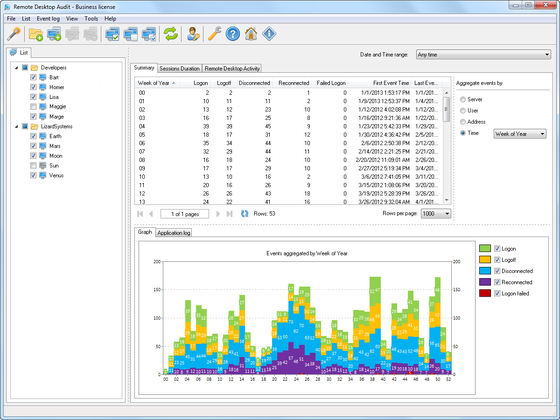Uncheck the Venus computer checkbox

(33, 175)
